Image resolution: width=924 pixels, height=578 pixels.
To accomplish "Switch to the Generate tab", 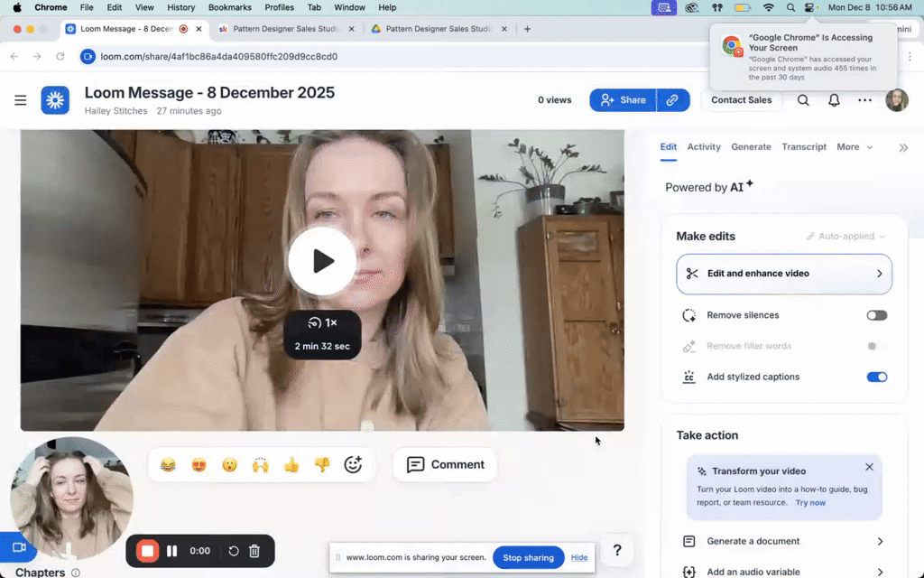I will click(x=751, y=147).
